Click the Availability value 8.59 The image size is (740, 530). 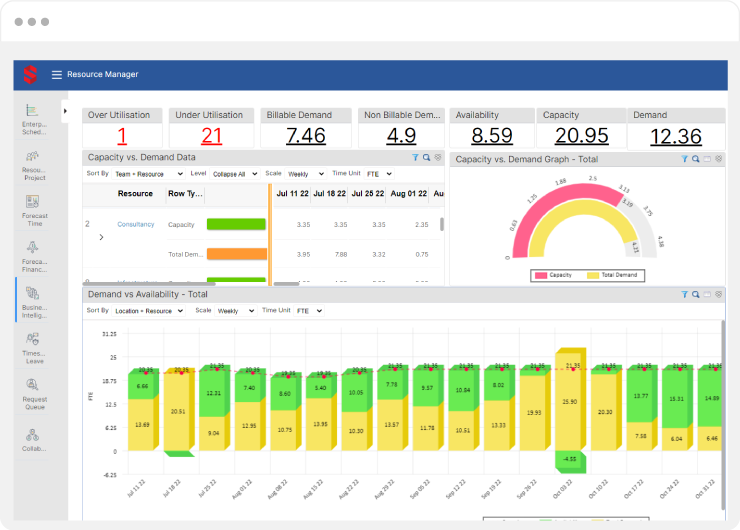tap(492, 136)
